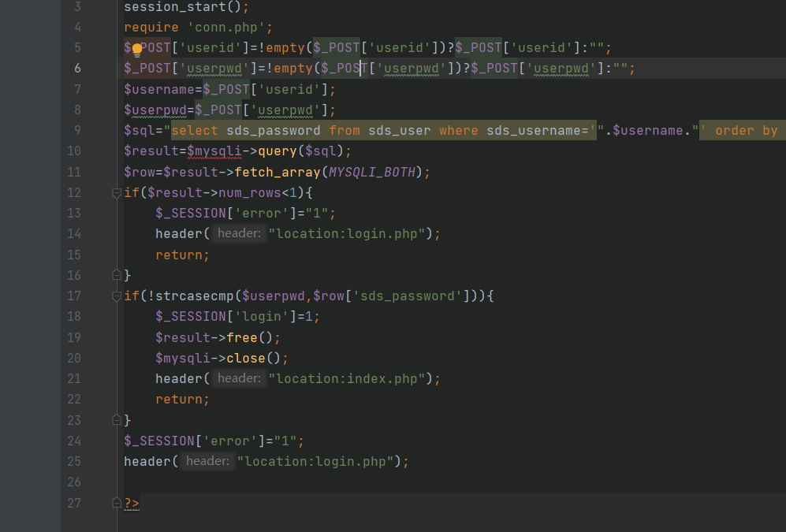Click the close() method call on line 20
This screenshot has width=786, height=532.
click(253, 358)
